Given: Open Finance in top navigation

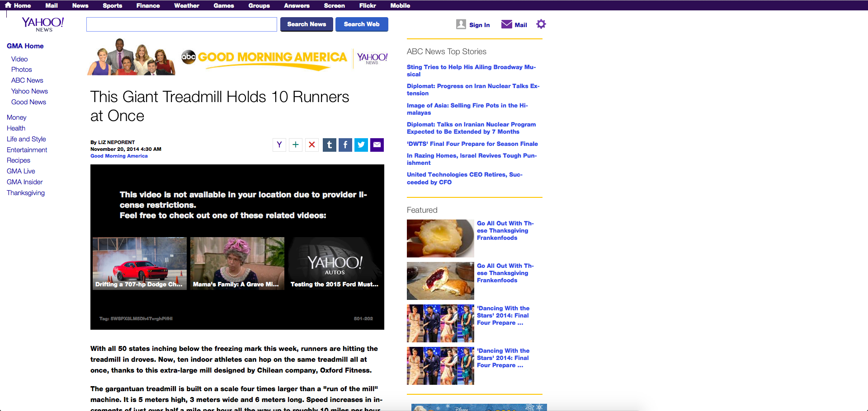Looking at the screenshot, I should pos(148,5).
